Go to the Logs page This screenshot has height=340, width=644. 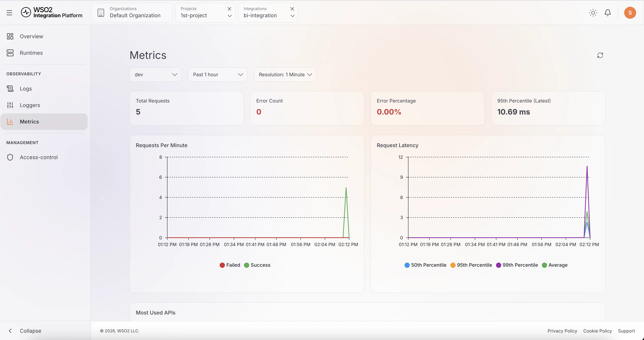click(25, 89)
